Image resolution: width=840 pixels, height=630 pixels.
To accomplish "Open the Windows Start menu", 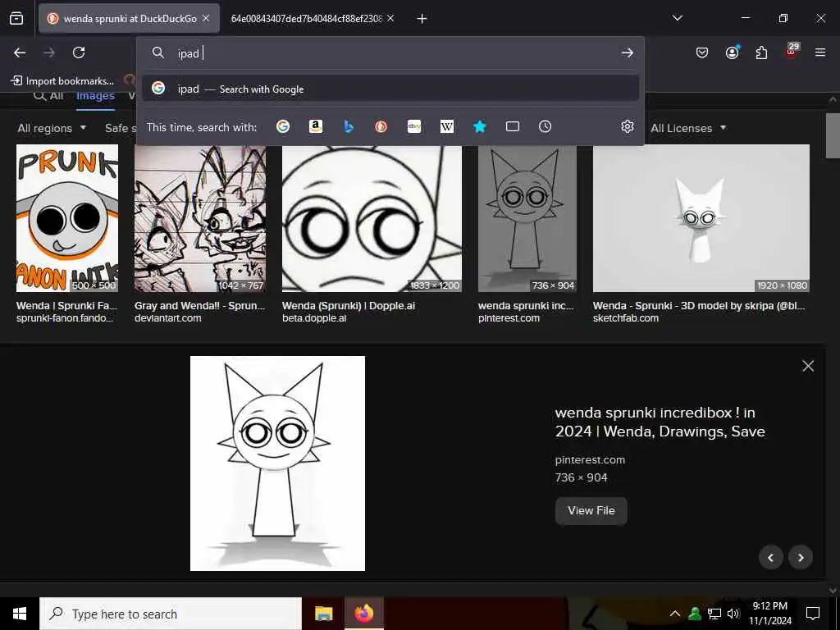I will tap(20, 614).
